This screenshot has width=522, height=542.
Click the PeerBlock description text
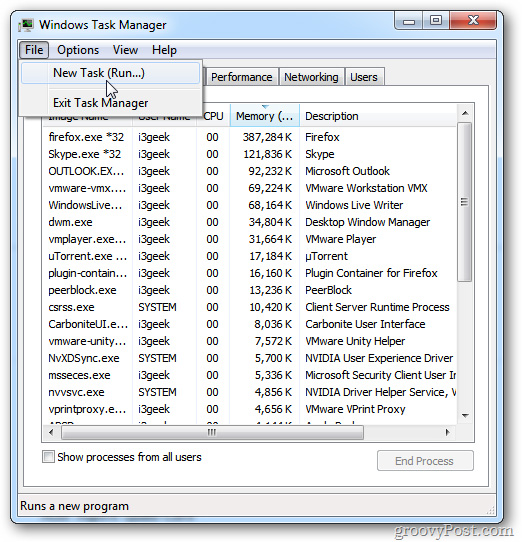pyautogui.click(x=328, y=290)
